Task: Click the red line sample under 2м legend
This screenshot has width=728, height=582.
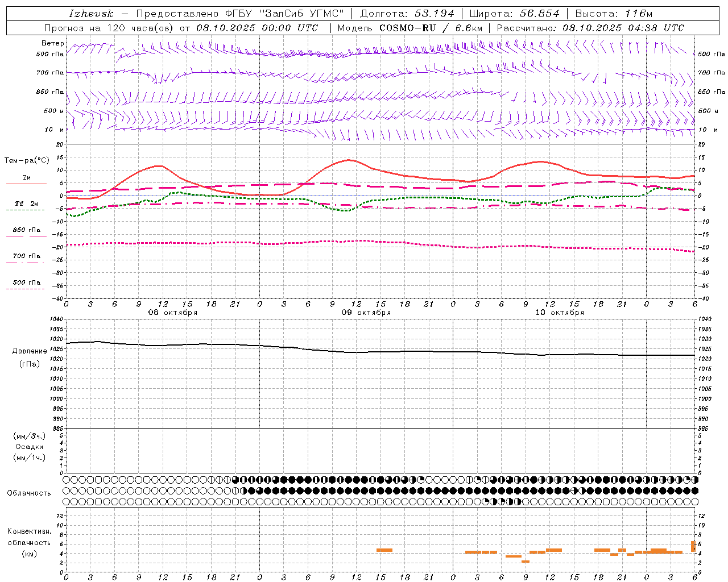Action: 26,184
